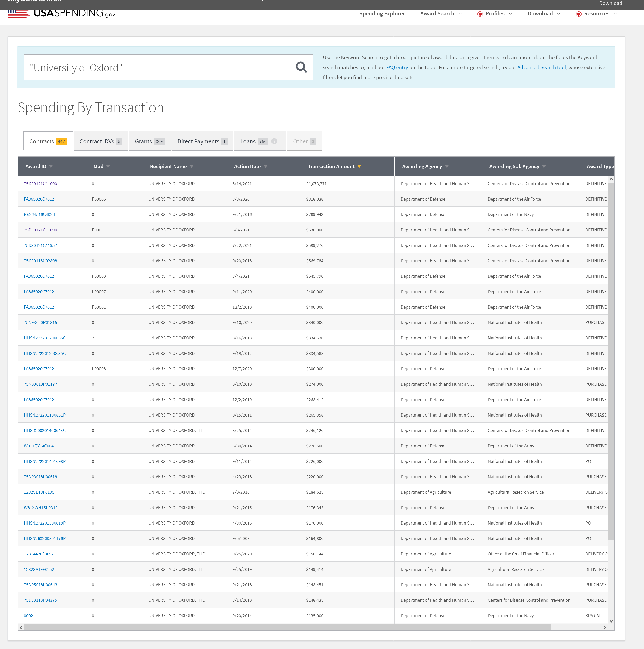Image resolution: width=644 pixels, height=649 pixels.
Task: Click Download button in top bar
Action: (610, 3)
